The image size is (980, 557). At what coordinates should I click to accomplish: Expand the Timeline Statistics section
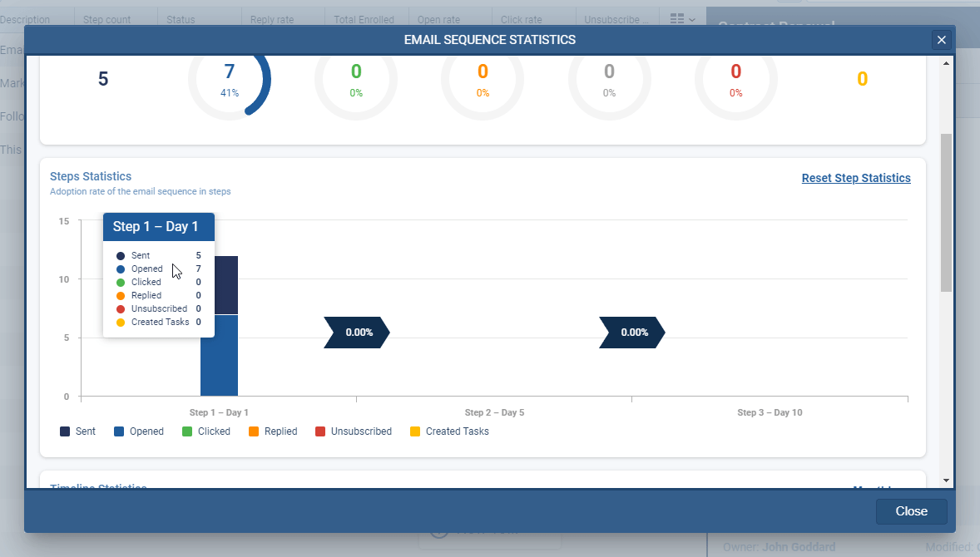pyautogui.click(x=97, y=489)
